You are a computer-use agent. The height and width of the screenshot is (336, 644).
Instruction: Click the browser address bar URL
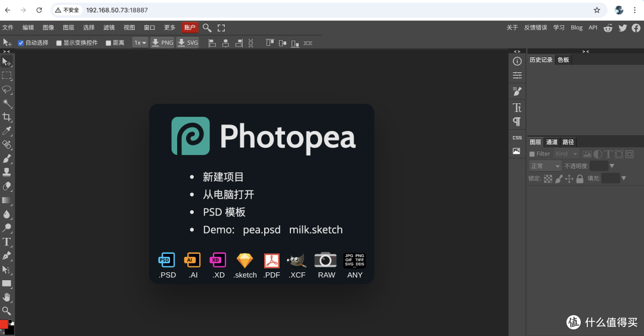[117, 10]
